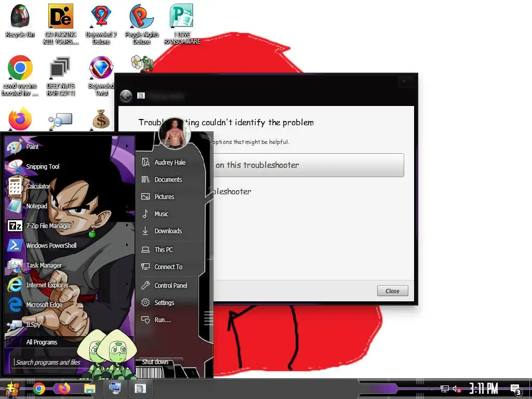Viewport: 532px width, 399px height.
Task: Click the muted volume tray icon
Action: click(x=457, y=389)
